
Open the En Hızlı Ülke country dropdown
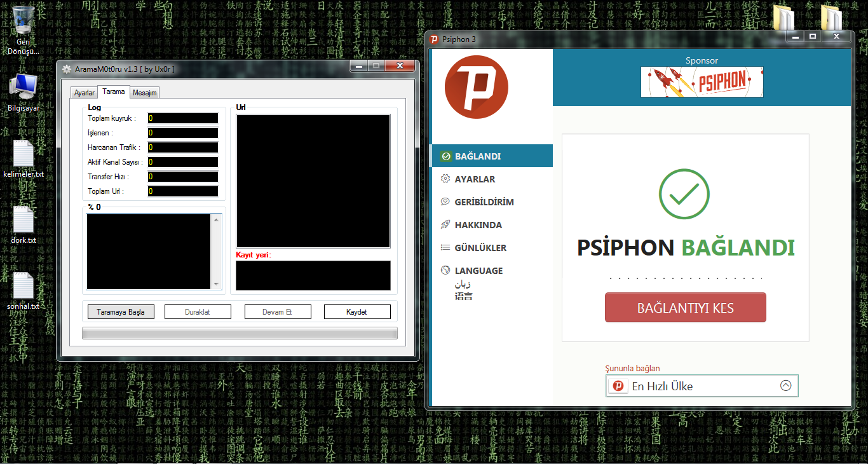coord(702,386)
